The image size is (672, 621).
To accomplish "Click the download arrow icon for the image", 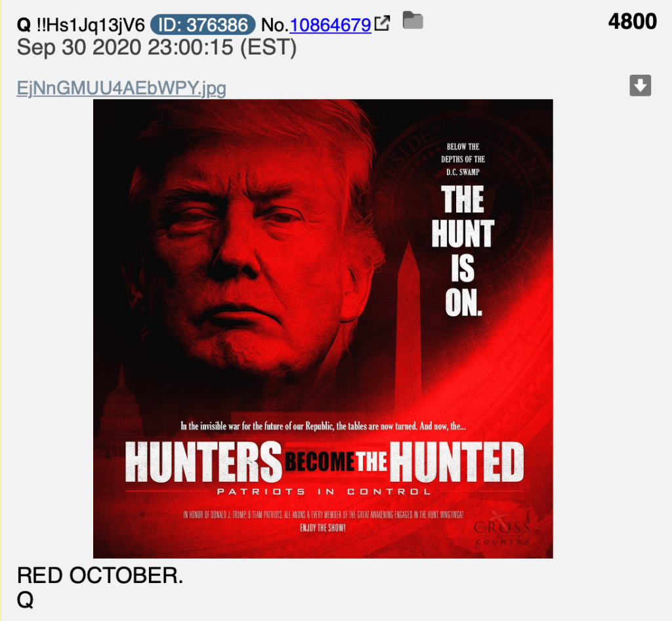I will pyautogui.click(x=640, y=85).
